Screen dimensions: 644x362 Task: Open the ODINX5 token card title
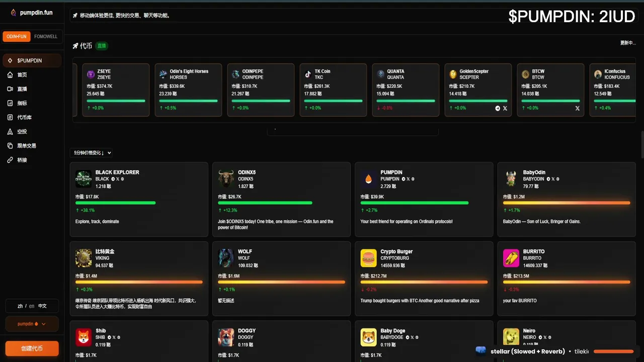click(247, 172)
